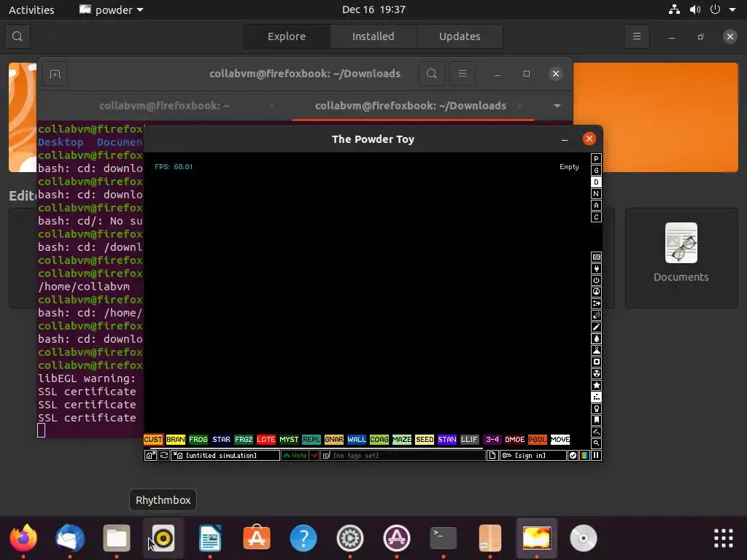The height and width of the screenshot is (560, 747).
Task: Select the Game of Life dots category
Action: tap(596, 397)
